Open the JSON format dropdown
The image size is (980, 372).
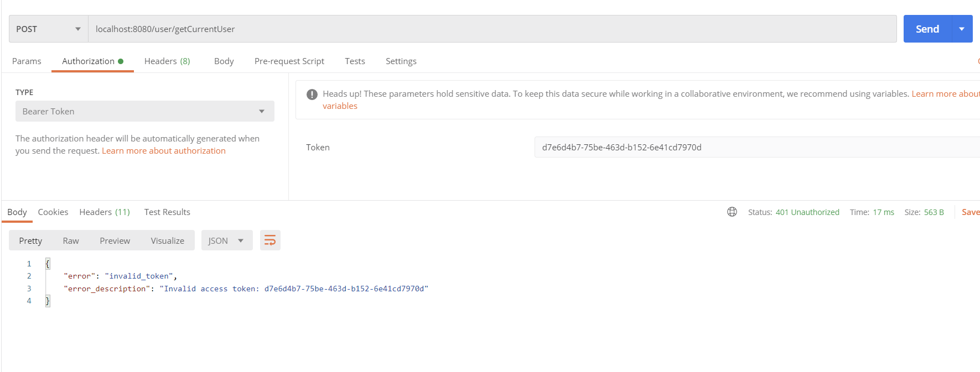[226, 240]
